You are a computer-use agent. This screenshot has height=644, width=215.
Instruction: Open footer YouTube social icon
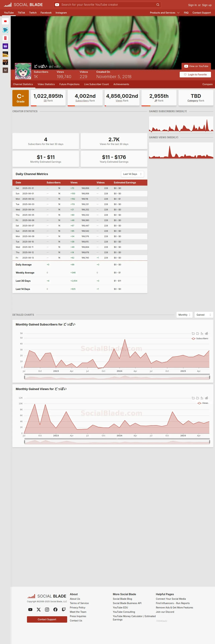click(30, 610)
